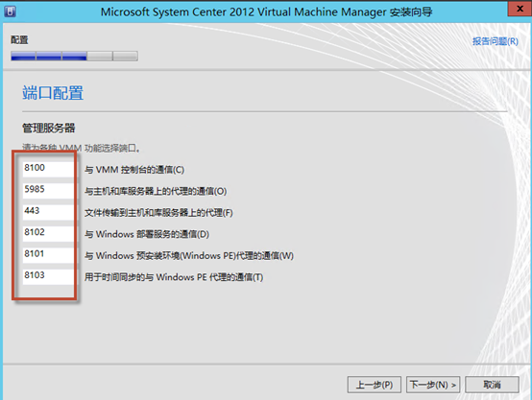The image size is (532, 400).
Task: Click the 配置 step label
Action: 19,40
